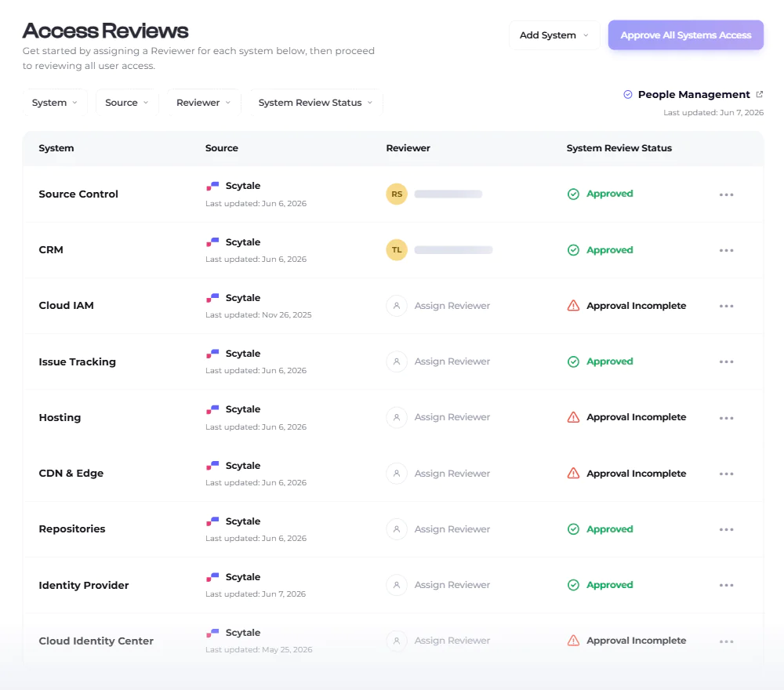784x690 pixels.
Task: Select the Issue Tracking system name
Action: 77,361
